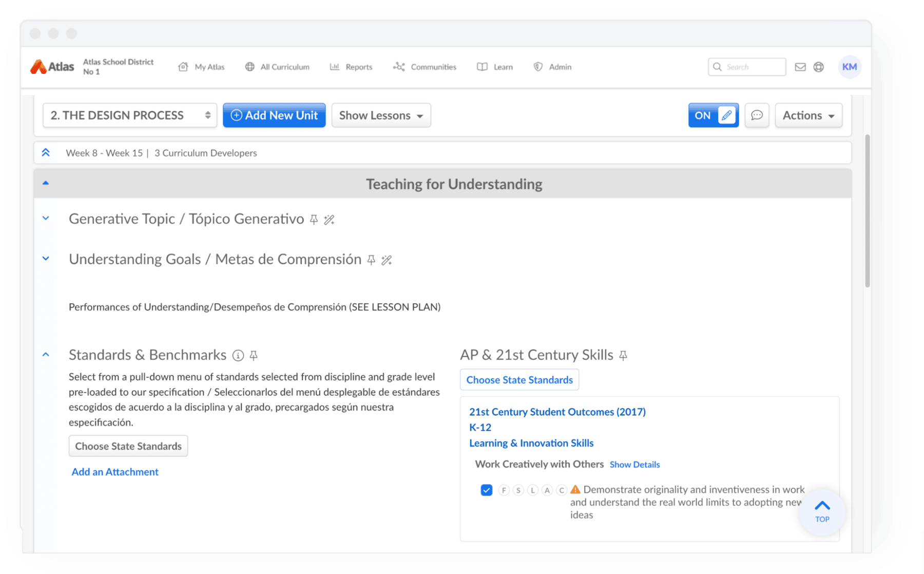The height and width of the screenshot is (574, 924).
Task: Pin the AP & 21st Century Skills section
Action: coord(623,355)
